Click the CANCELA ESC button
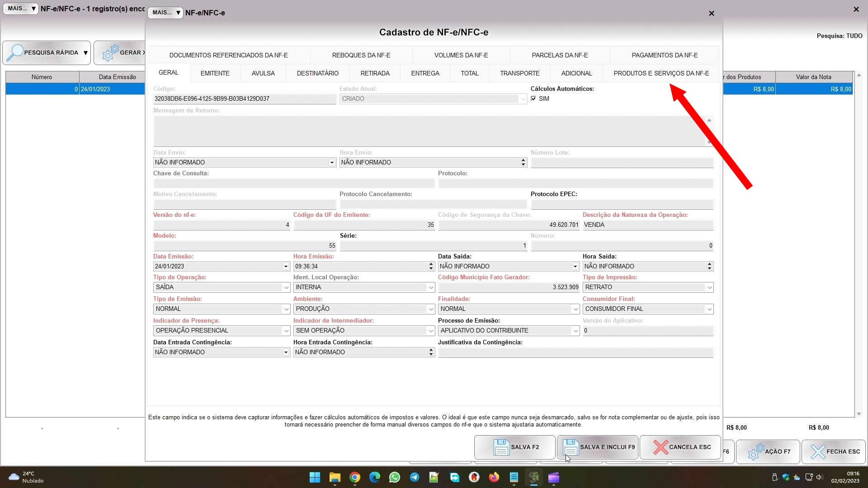The height and width of the screenshot is (488, 868). [x=680, y=447]
